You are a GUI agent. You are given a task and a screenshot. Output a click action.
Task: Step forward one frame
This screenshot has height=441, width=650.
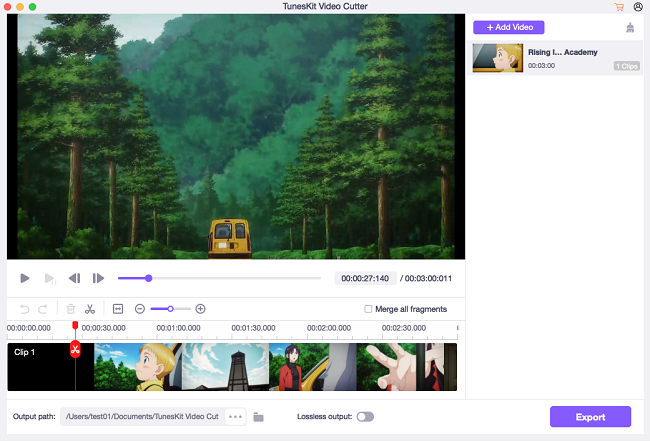click(x=98, y=278)
